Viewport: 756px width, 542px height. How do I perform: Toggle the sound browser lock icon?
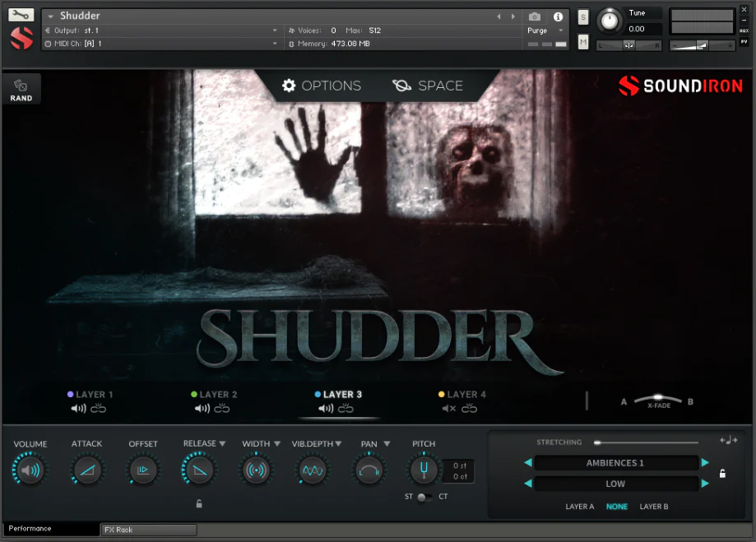click(x=722, y=474)
